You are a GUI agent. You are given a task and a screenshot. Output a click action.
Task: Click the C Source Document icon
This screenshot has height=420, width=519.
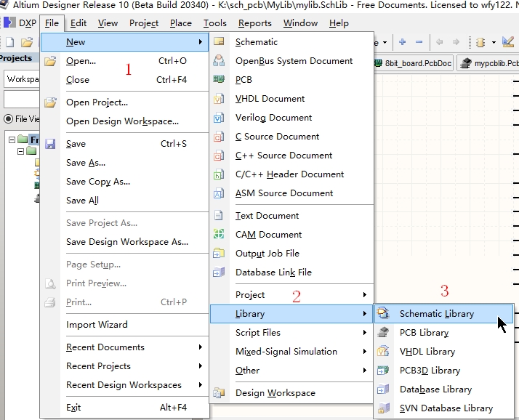point(219,137)
